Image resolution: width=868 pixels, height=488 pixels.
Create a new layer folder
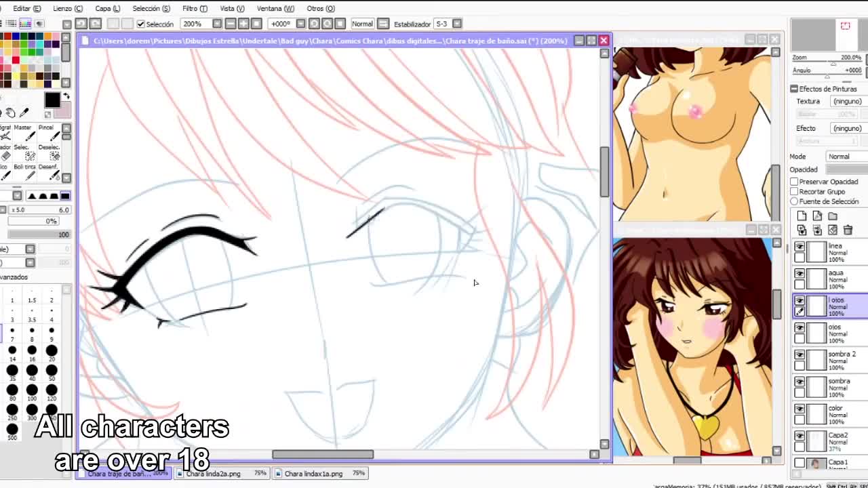[x=833, y=216]
